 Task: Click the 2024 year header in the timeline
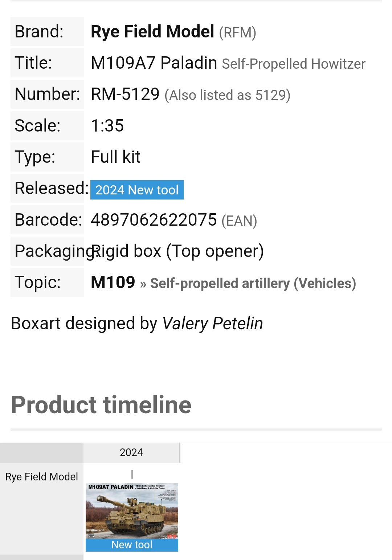pyautogui.click(x=131, y=452)
